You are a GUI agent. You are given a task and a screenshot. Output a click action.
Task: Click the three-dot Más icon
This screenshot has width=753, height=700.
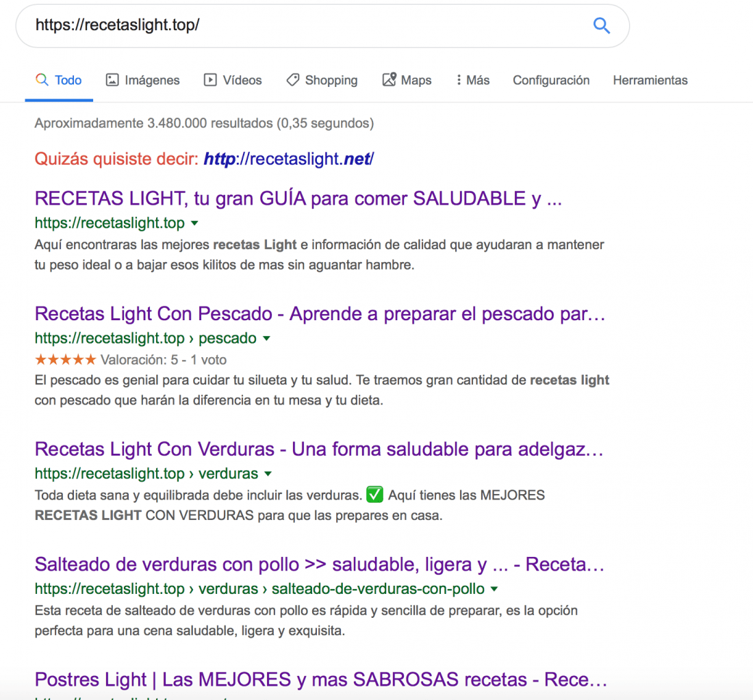click(459, 80)
